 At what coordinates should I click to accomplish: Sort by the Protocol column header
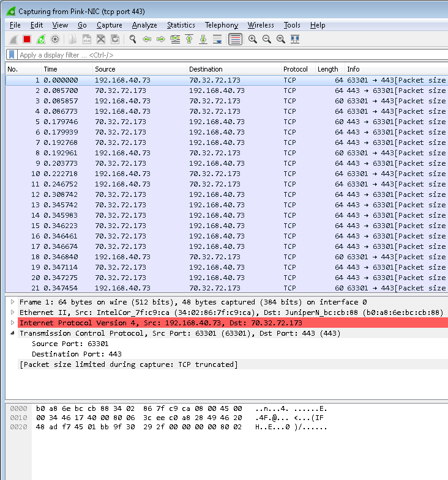(x=298, y=69)
